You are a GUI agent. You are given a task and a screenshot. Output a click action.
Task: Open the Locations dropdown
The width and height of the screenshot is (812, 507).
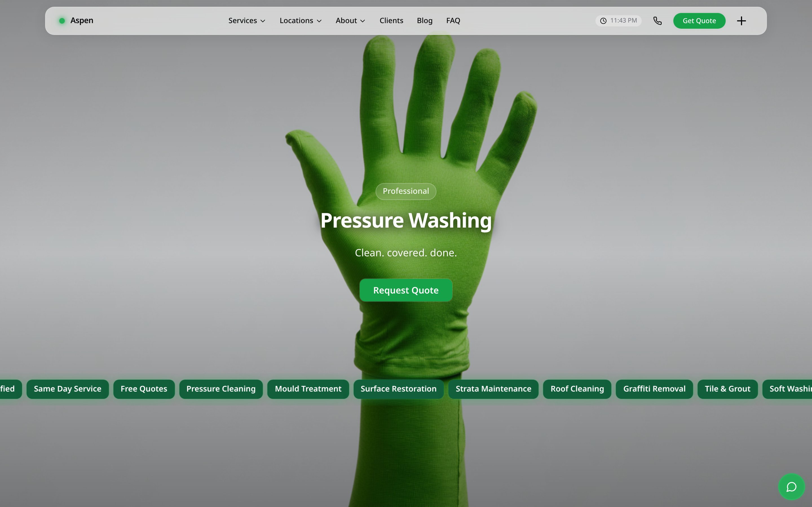coord(300,21)
